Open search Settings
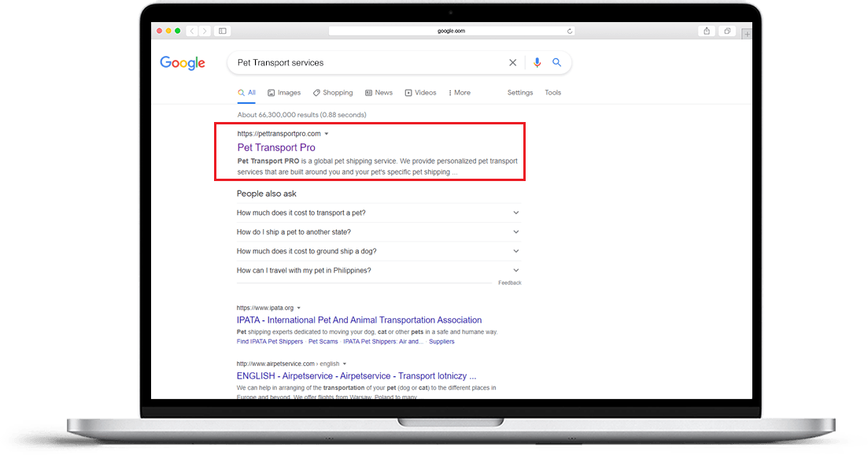Image resolution: width=868 pixels, height=455 pixels. tap(520, 93)
